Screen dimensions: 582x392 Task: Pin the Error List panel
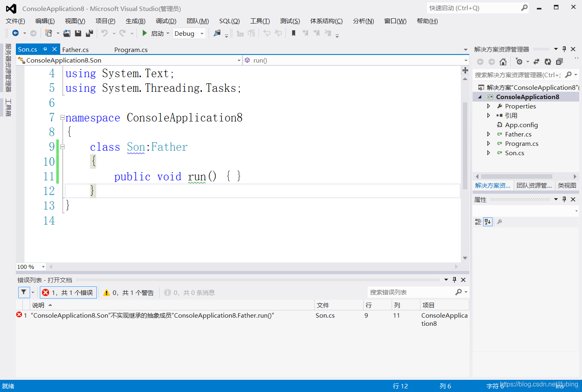coord(454,280)
